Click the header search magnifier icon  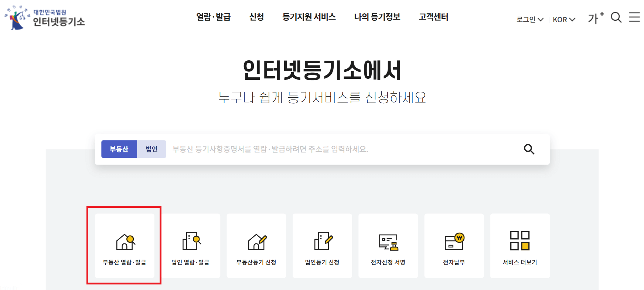tap(616, 17)
